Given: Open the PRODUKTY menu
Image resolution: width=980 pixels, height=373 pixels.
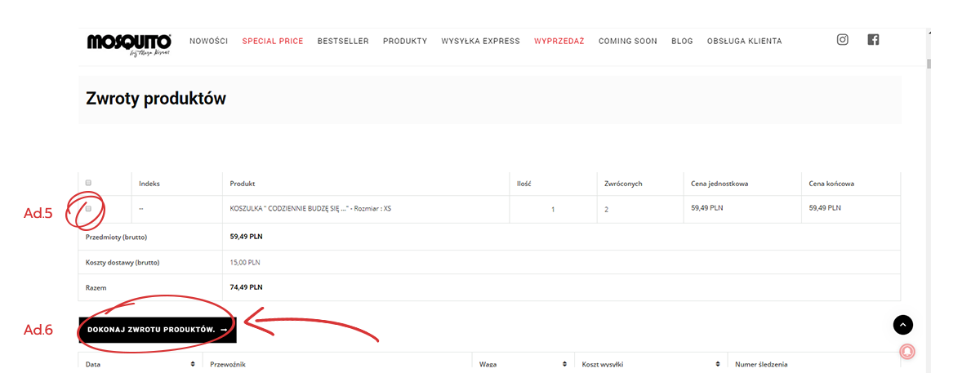Looking at the screenshot, I should 405,41.
